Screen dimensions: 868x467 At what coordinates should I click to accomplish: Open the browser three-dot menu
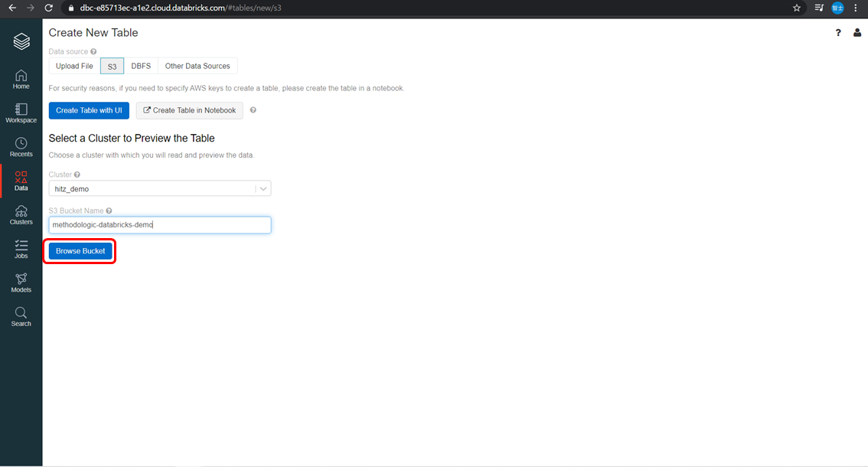(856, 8)
